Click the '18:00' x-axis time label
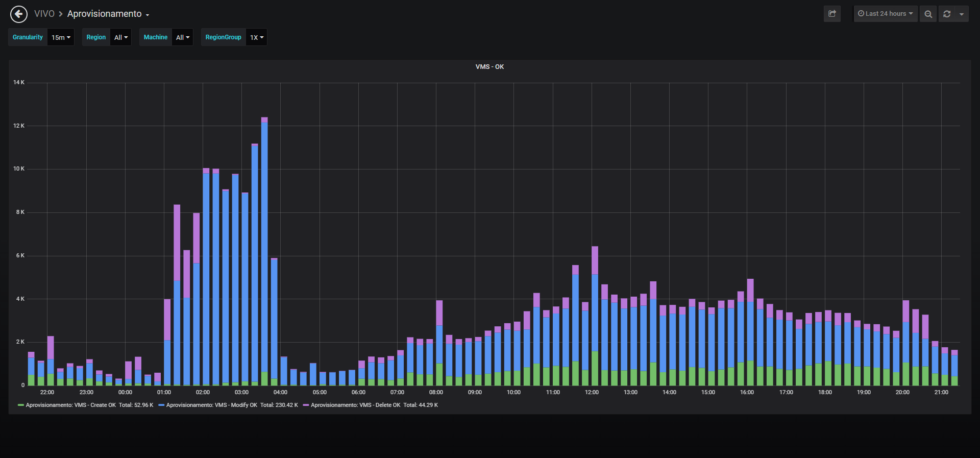 [825, 392]
